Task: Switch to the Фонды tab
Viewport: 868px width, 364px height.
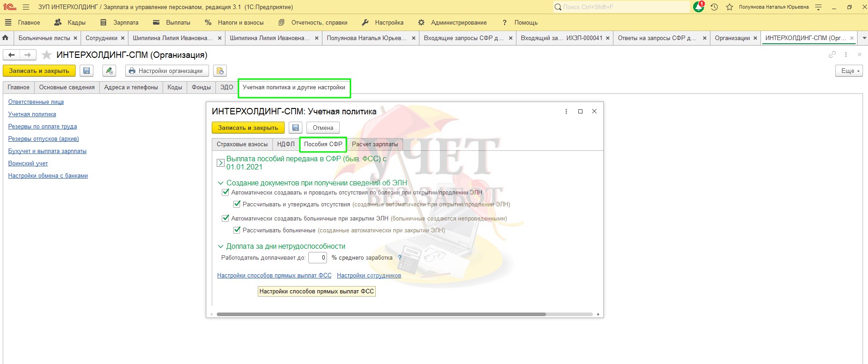Action: click(201, 87)
